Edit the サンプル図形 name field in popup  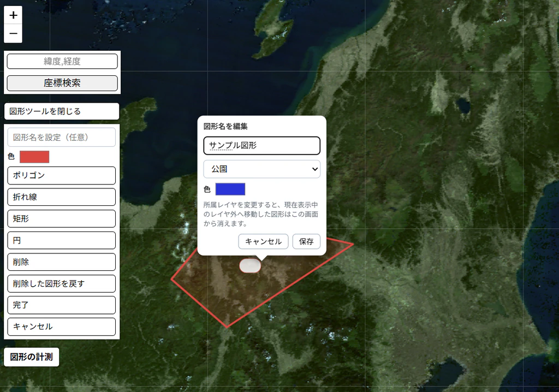pos(261,146)
